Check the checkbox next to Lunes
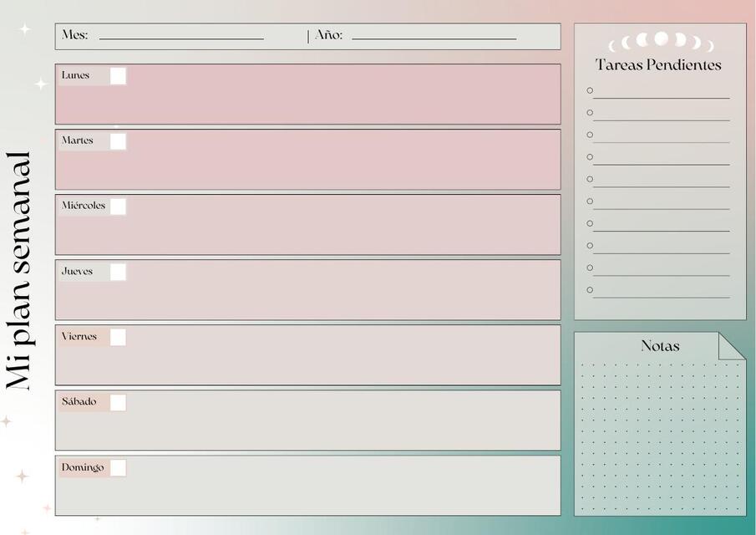Viewport: 756px width, 535px height. point(118,75)
